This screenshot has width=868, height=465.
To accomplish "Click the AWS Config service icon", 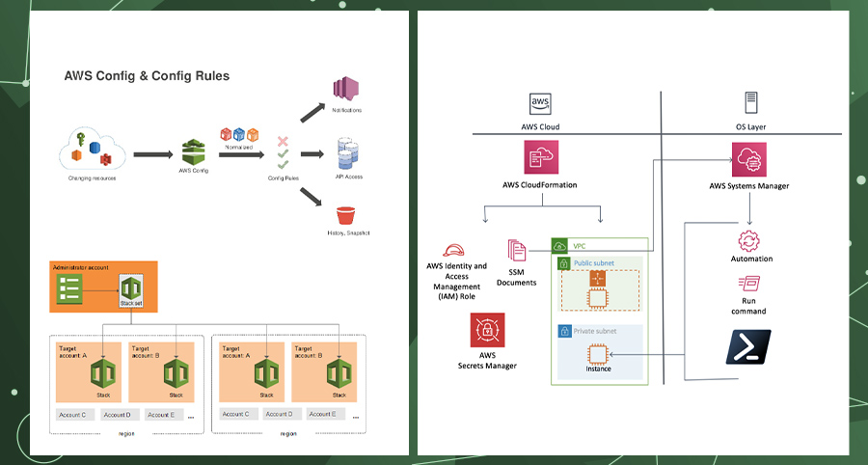I will (195, 152).
